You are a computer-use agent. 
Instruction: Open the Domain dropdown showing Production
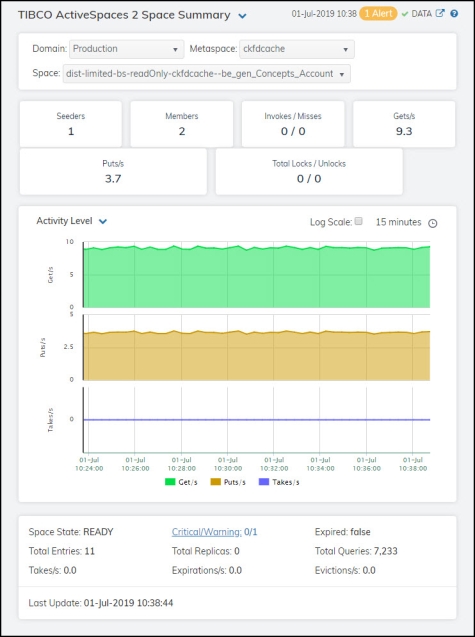pos(126,49)
